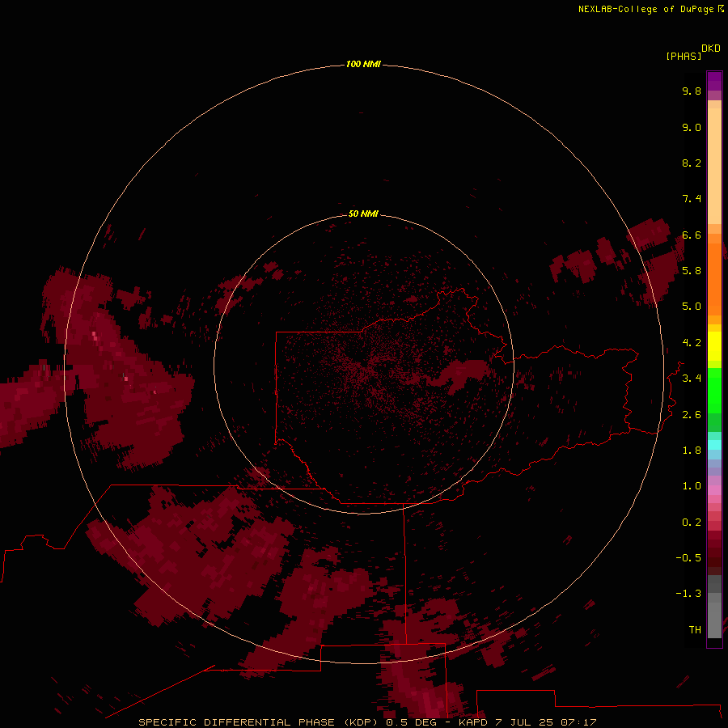Click the 100 NMI range ring label

coord(363,64)
